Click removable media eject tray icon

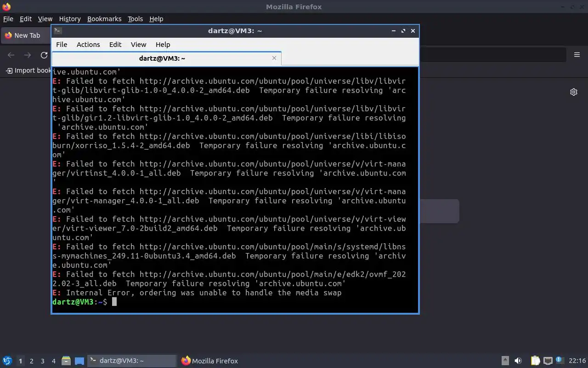tap(505, 361)
